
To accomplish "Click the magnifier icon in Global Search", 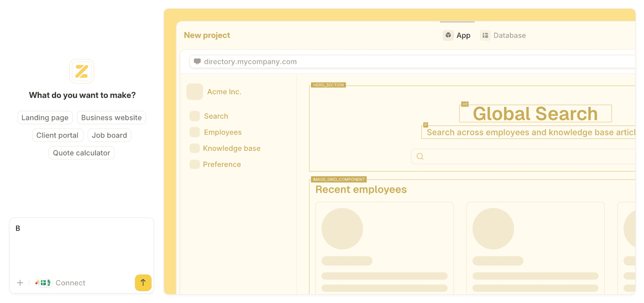I will (420, 157).
